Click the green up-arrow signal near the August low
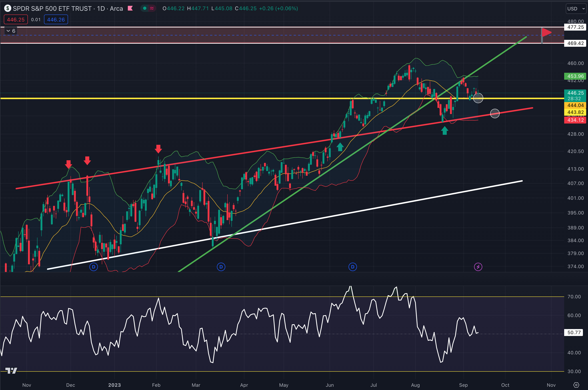 pyautogui.click(x=445, y=131)
